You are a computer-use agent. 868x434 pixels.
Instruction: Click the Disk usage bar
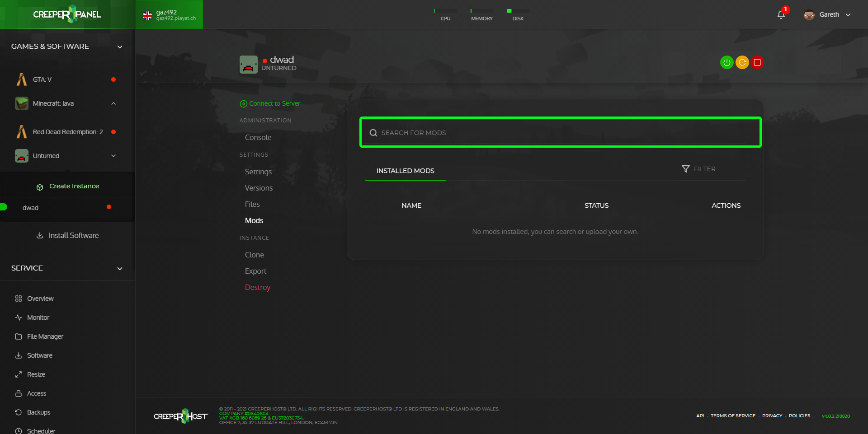(x=518, y=11)
